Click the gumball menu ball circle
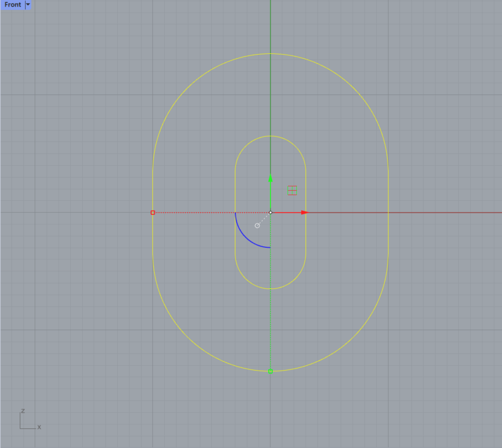This screenshot has height=448, width=502. coord(257,226)
